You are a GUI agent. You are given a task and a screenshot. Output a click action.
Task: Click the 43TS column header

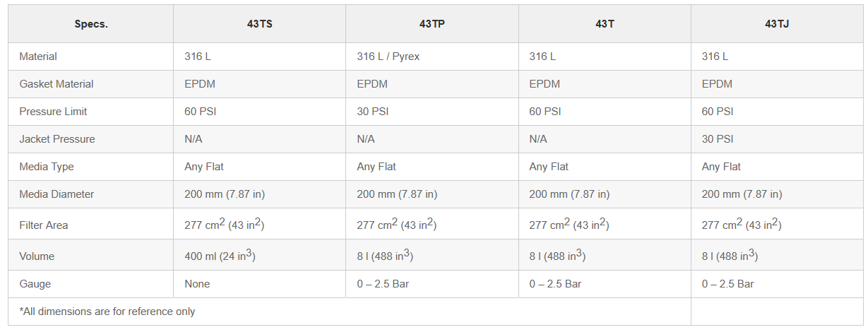click(259, 24)
